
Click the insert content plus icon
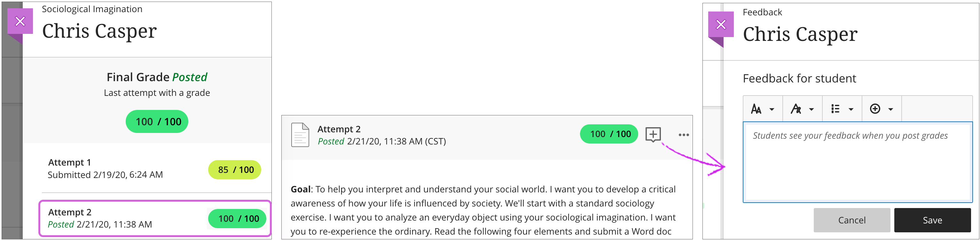[x=874, y=109]
